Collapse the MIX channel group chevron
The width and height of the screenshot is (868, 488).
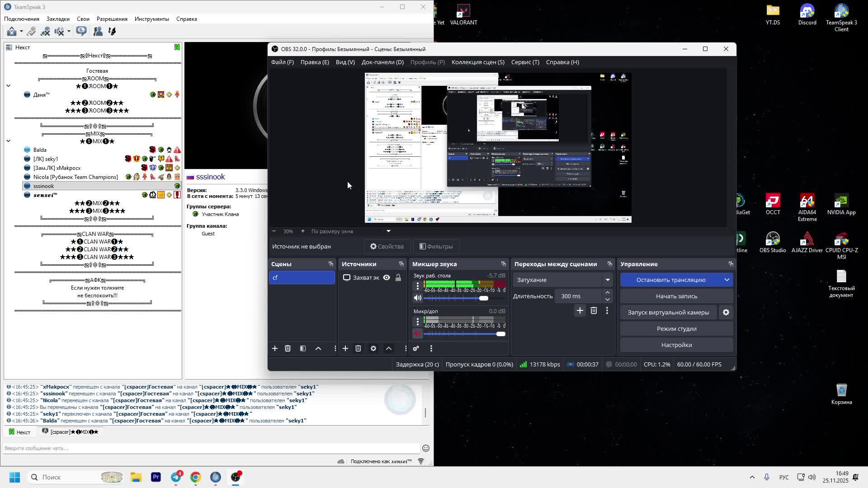tap(8, 141)
